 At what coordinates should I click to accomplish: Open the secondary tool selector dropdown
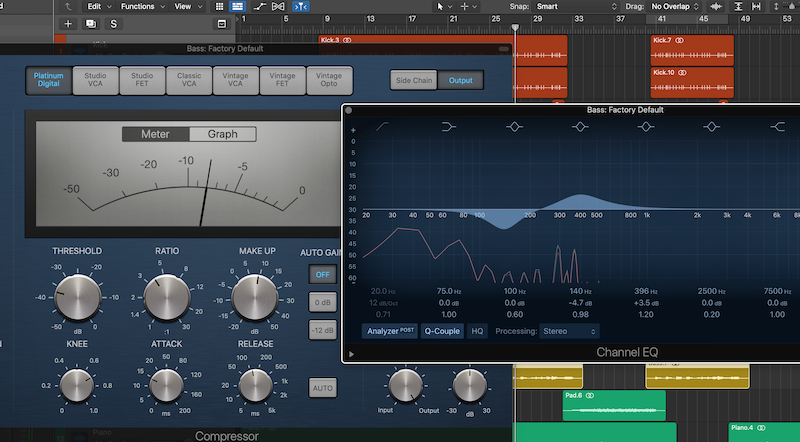pos(468,7)
